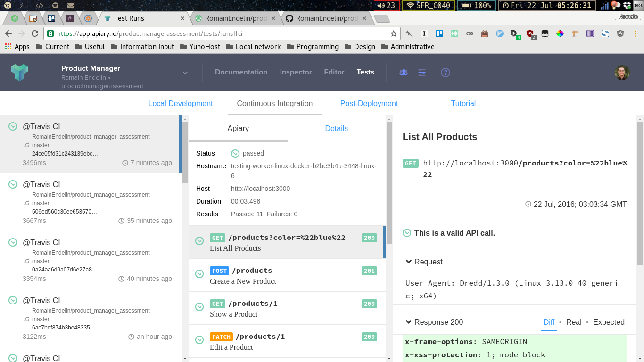Show the Diff view of response
This screenshot has width=644, height=362.
tap(549, 322)
